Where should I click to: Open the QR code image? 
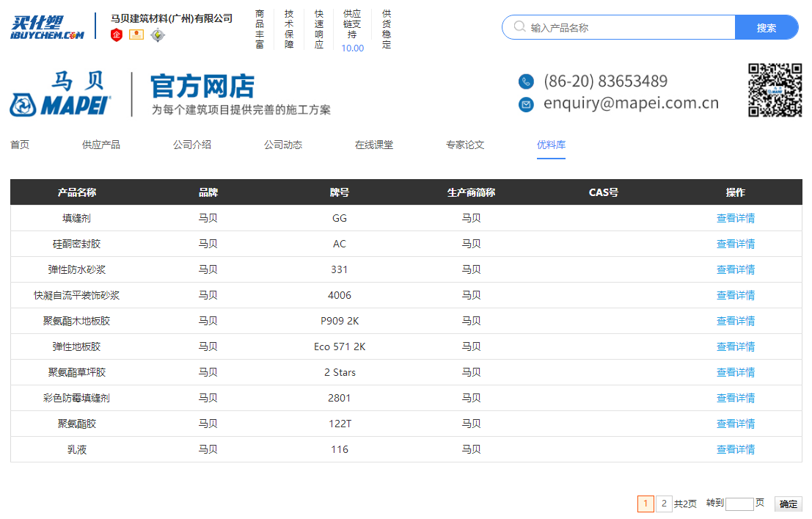775,90
